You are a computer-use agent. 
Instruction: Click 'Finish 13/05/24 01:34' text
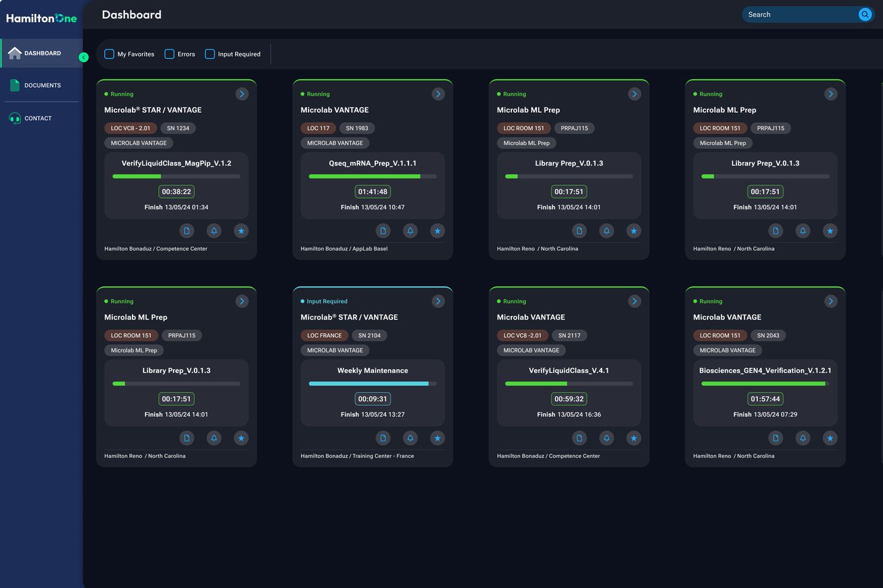(177, 207)
